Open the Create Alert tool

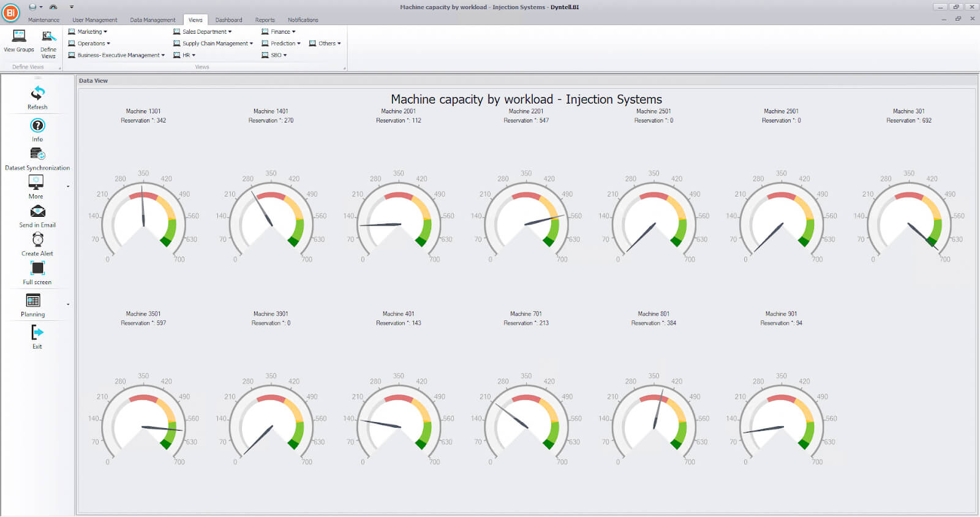37,240
